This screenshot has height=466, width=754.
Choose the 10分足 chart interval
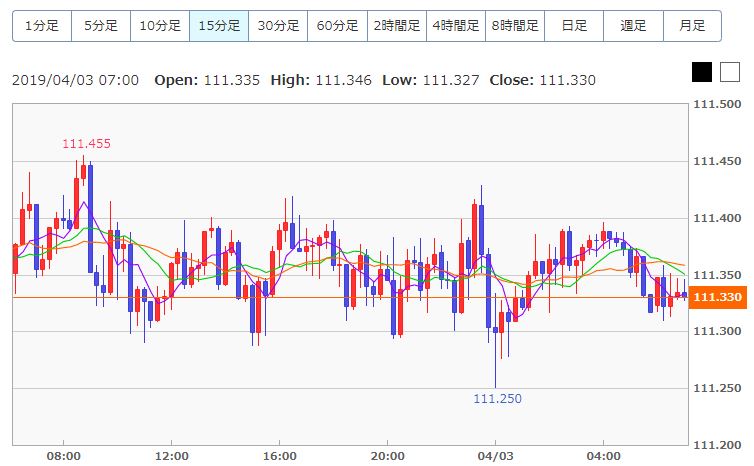(160, 26)
